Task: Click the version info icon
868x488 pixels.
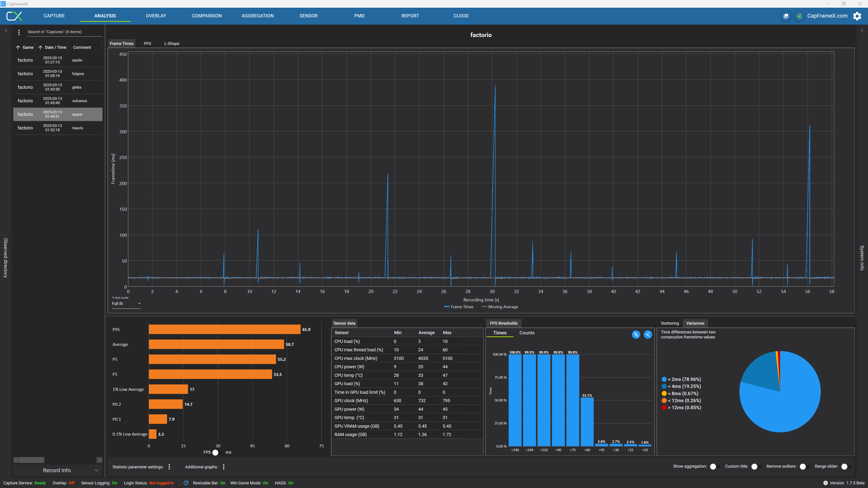Action: pos(825,483)
